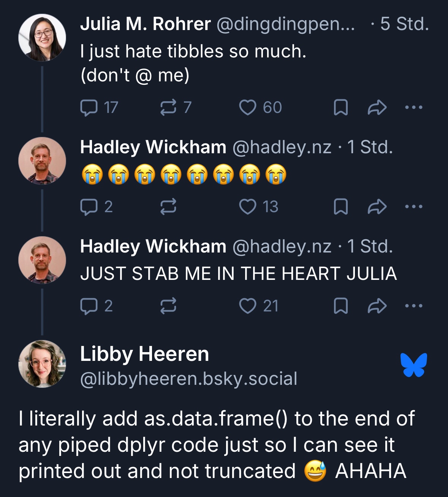Screen dimensions: 448x497
Task: Bookmark Julia M. Rohrer's post
Action: click(340, 108)
